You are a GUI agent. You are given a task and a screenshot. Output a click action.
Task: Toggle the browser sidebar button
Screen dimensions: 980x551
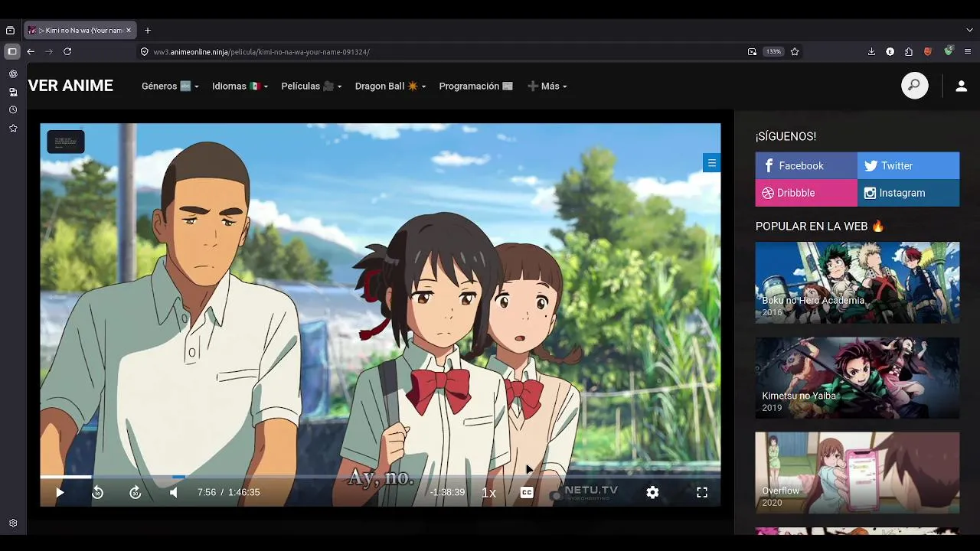pyautogui.click(x=12, y=51)
